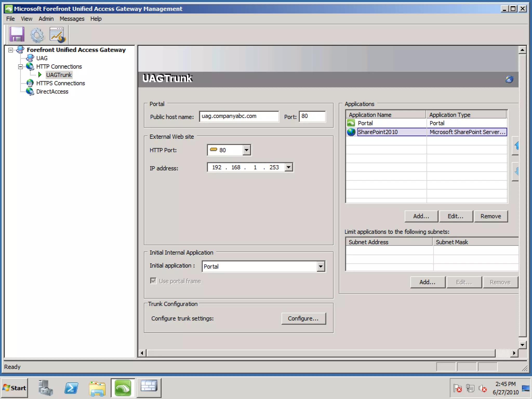Click the Activate configuration gear icon
Image resolution: width=532 pixels, height=399 pixels.
[x=37, y=35]
